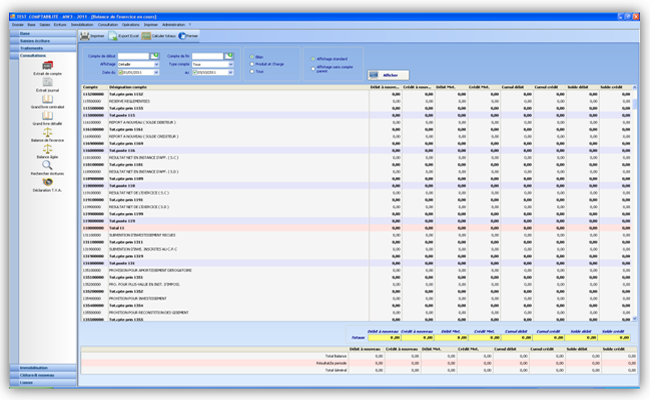Click the Compte de fin lookup icon
Screen dimensions: 650x400
click(229, 56)
